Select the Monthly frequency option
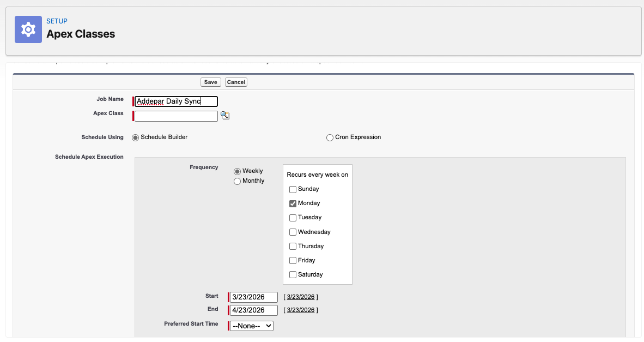644x342 pixels. (x=237, y=181)
